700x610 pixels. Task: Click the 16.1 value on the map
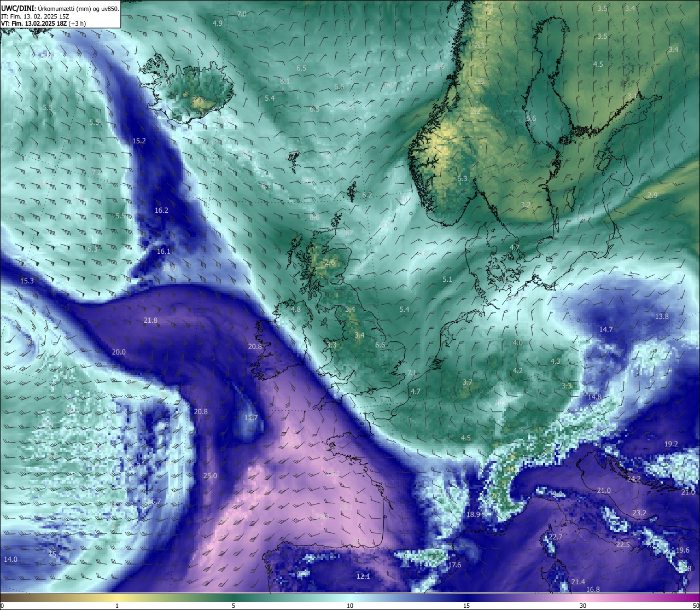(x=164, y=251)
